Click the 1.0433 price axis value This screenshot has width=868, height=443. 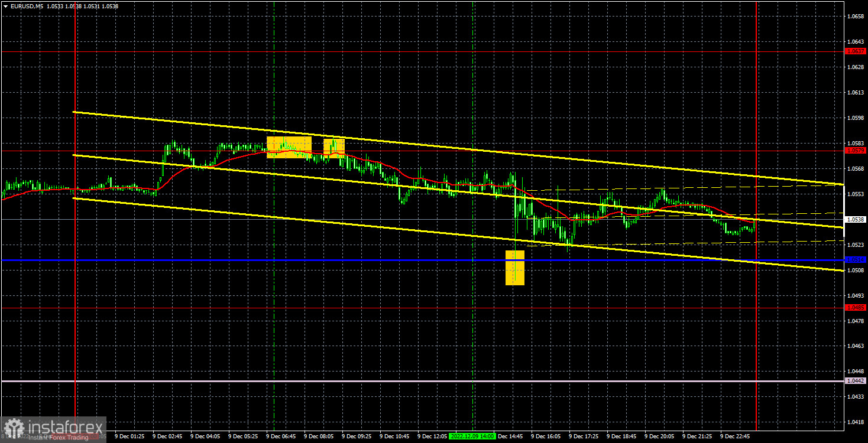click(856, 397)
